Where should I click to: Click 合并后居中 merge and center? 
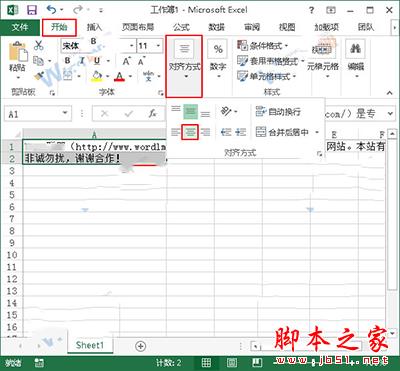[282, 132]
